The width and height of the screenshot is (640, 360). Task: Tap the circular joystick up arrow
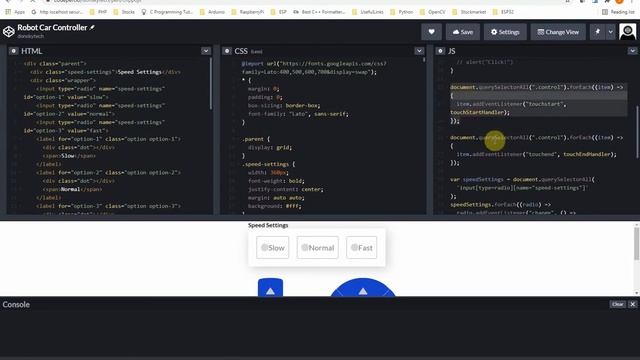pos(363,291)
